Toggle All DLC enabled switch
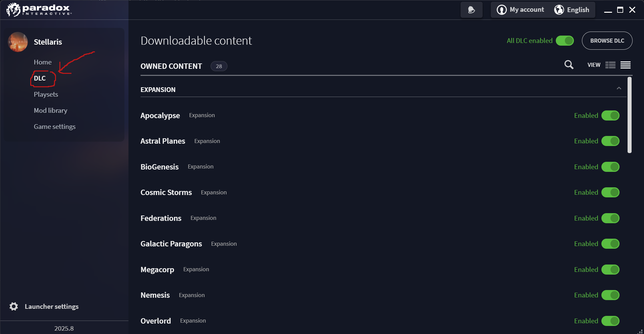 pos(565,41)
